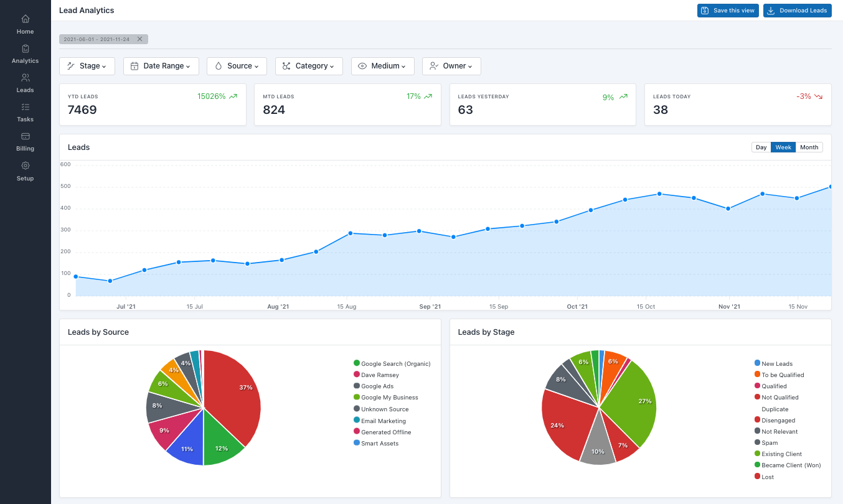Image resolution: width=843 pixels, height=504 pixels.
Task: Open Setup via the gear icon
Action: 25,170
